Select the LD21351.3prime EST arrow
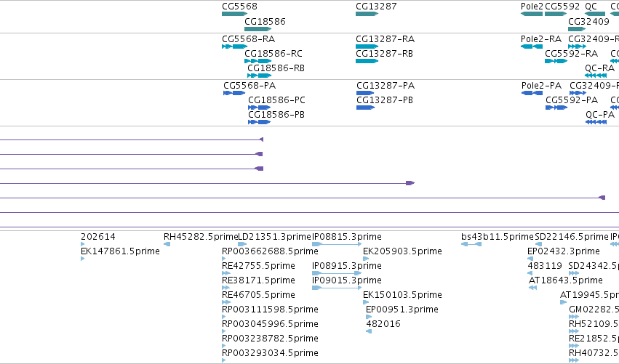Image resolution: width=619 pixels, height=364 pixels. [x=242, y=245]
